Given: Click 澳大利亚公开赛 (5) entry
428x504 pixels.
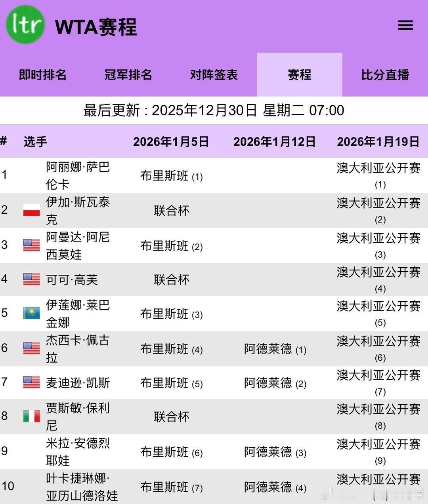Looking at the screenshot, I should pyautogui.click(x=379, y=314).
